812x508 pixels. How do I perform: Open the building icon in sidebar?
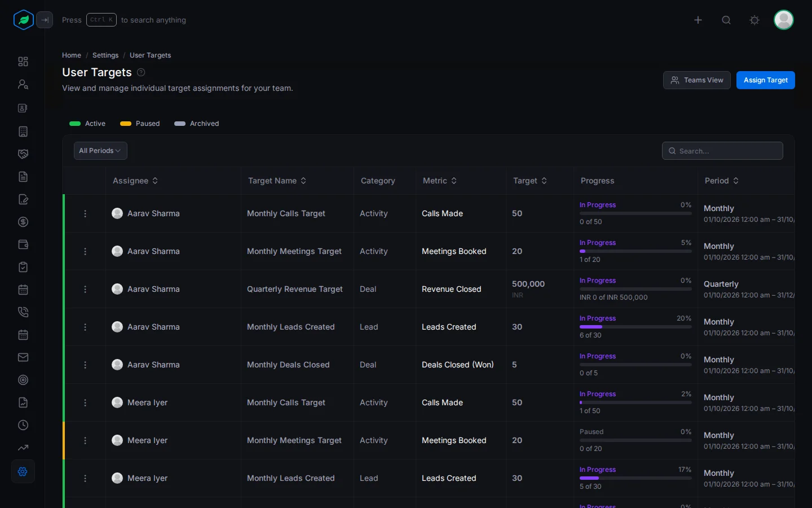(23, 132)
